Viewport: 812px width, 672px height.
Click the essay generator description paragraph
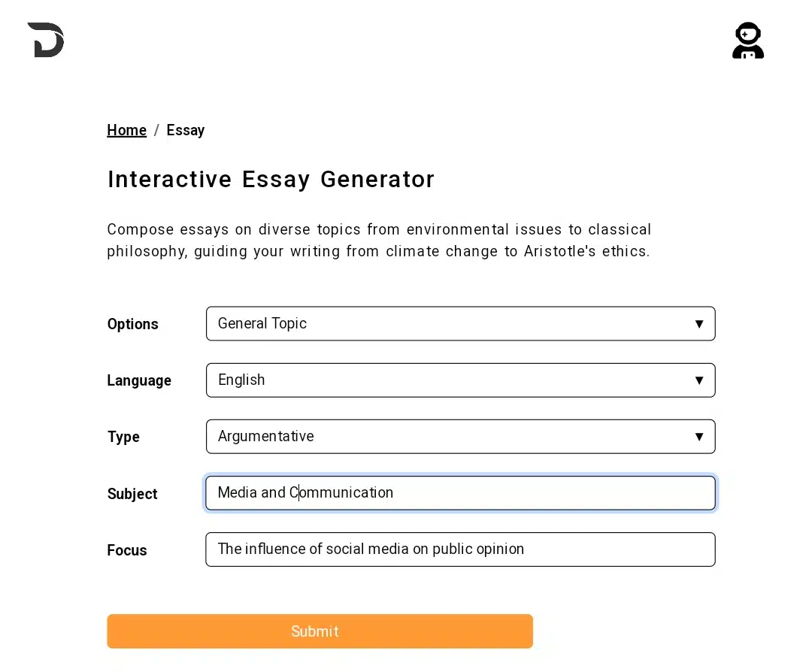click(x=378, y=241)
